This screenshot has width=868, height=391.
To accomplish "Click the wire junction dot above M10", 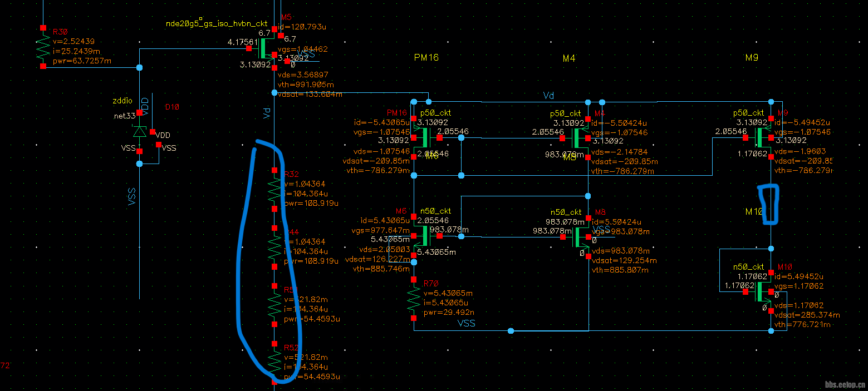I will [x=771, y=248].
